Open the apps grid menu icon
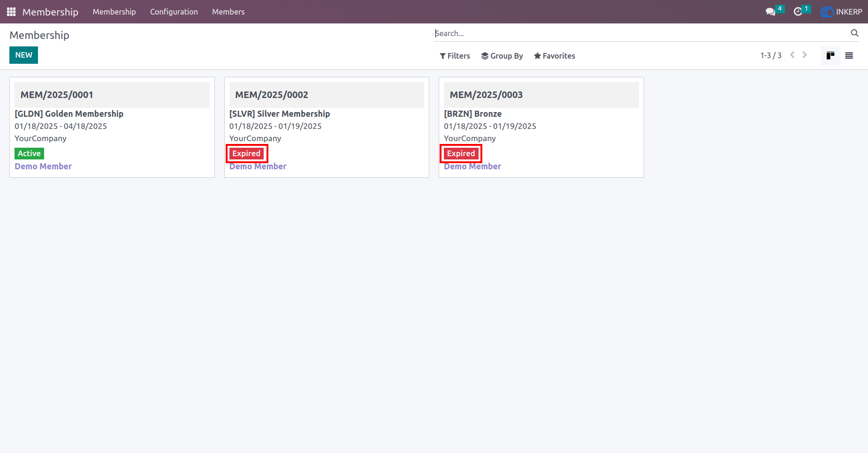This screenshot has width=868, height=453. pos(11,12)
